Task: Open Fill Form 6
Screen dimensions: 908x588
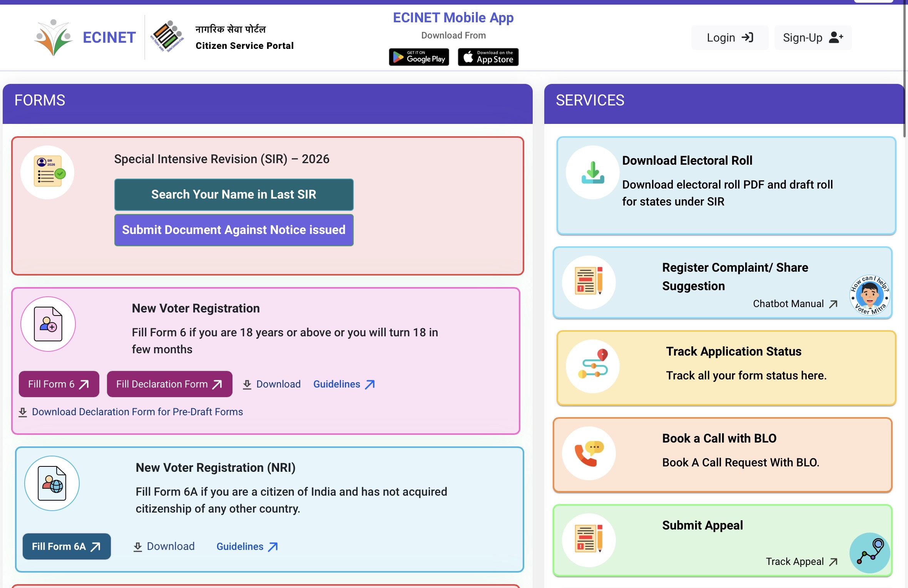Action: pos(59,384)
